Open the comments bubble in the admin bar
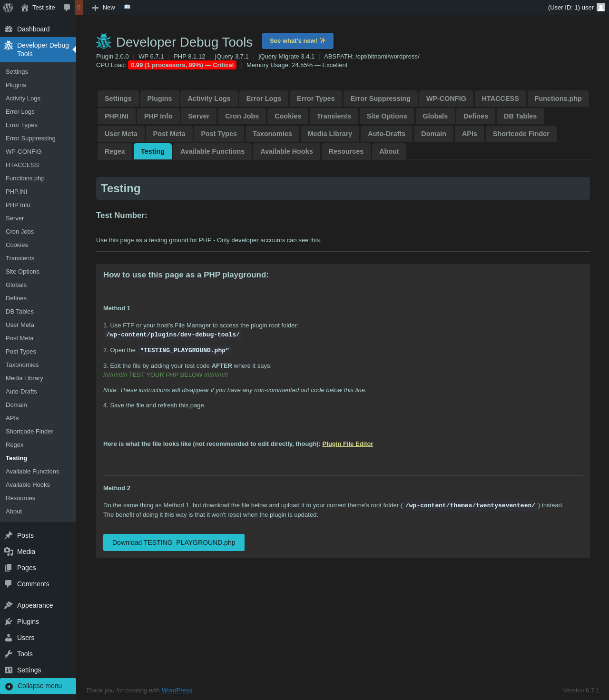609x700 pixels. point(67,8)
